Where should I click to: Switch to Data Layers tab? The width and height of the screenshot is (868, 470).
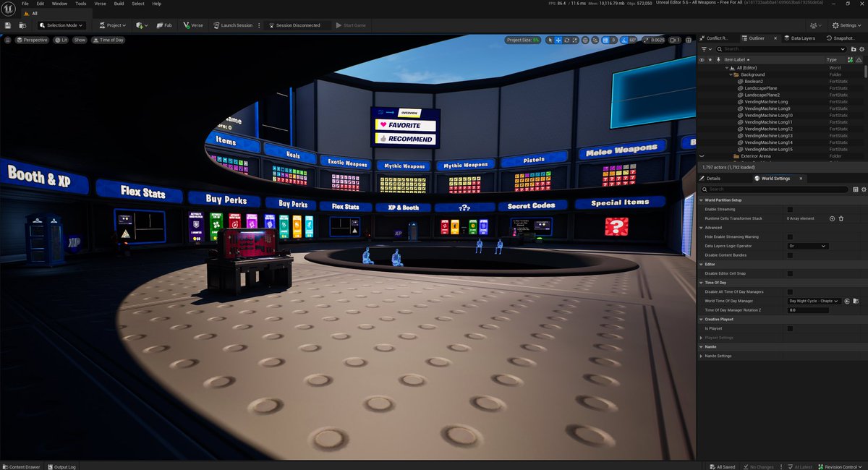point(799,38)
